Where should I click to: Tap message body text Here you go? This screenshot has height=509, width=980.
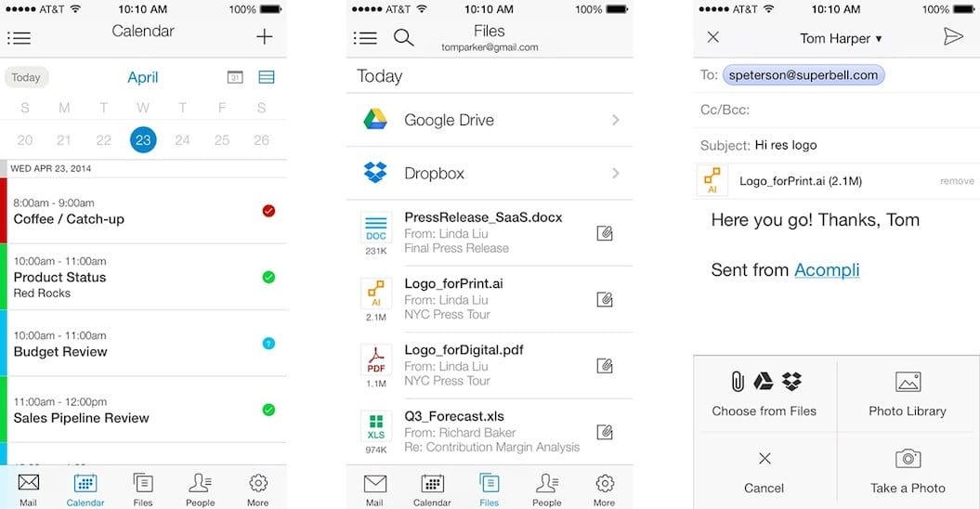pos(815,220)
